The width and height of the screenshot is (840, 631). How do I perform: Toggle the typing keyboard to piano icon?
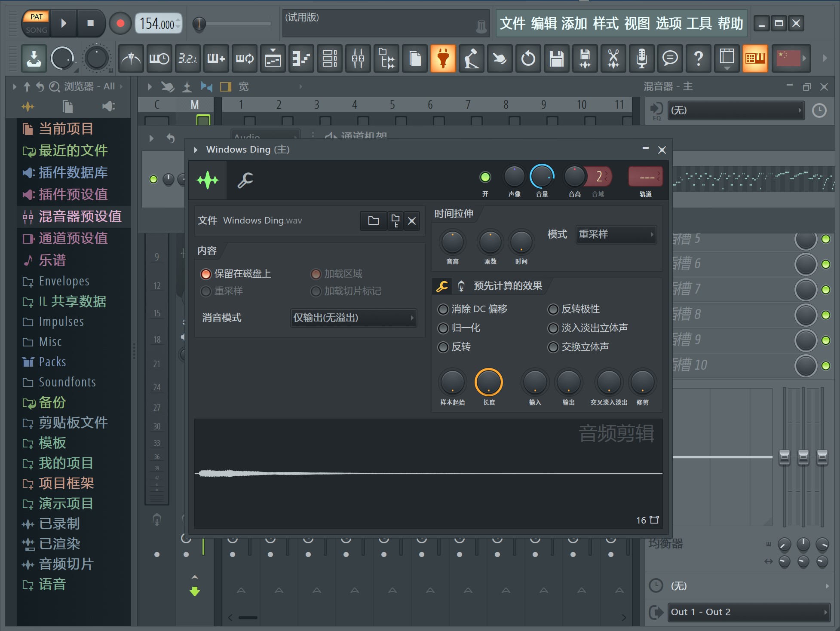tap(755, 58)
